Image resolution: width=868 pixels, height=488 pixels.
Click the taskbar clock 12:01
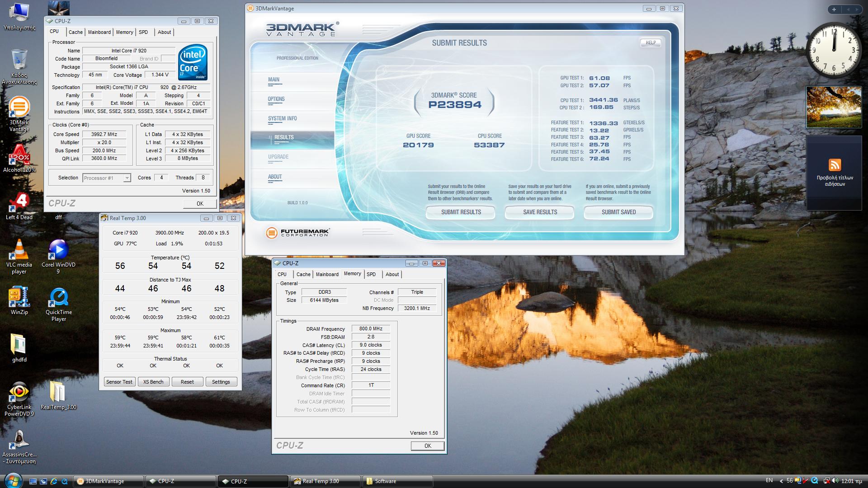click(851, 481)
